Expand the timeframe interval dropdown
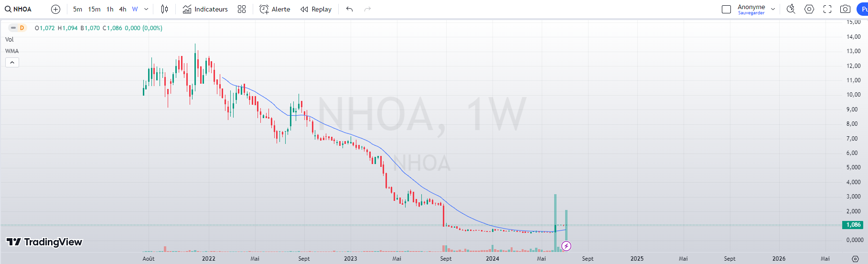This screenshot has height=264, width=868. [x=146, y=9]
